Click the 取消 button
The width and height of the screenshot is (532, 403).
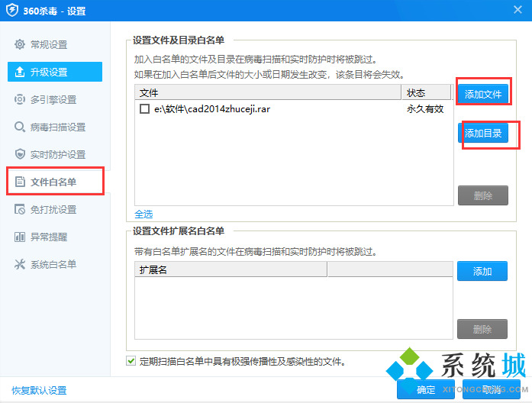(x=492, y=390)
